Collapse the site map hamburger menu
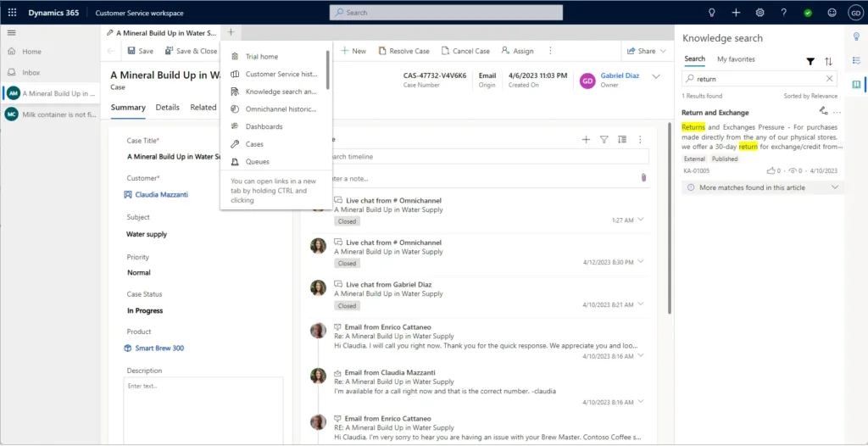Screen dimensions: 868x446 pyautogui.click(x=12, y=32)
